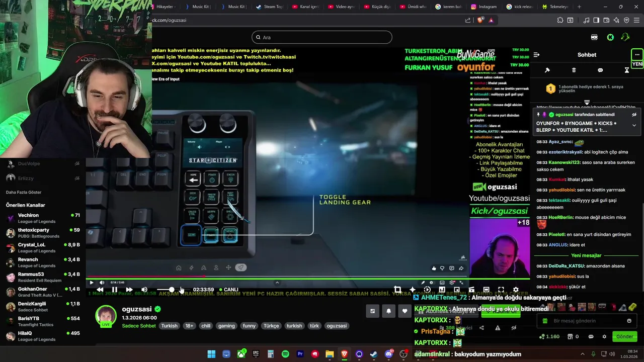Open Vechiron recommended channel
Screen dimensions: 644x362
(x=43, y=218)
